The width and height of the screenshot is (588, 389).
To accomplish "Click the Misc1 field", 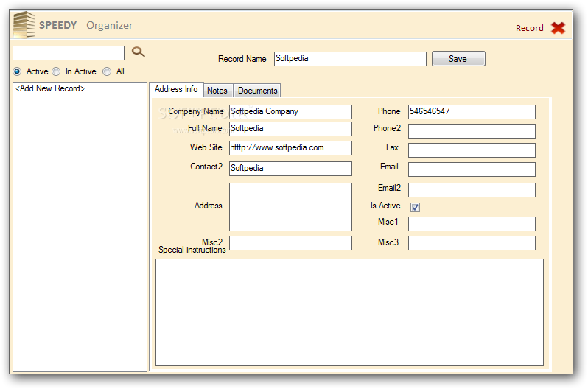I will (472, 224).
